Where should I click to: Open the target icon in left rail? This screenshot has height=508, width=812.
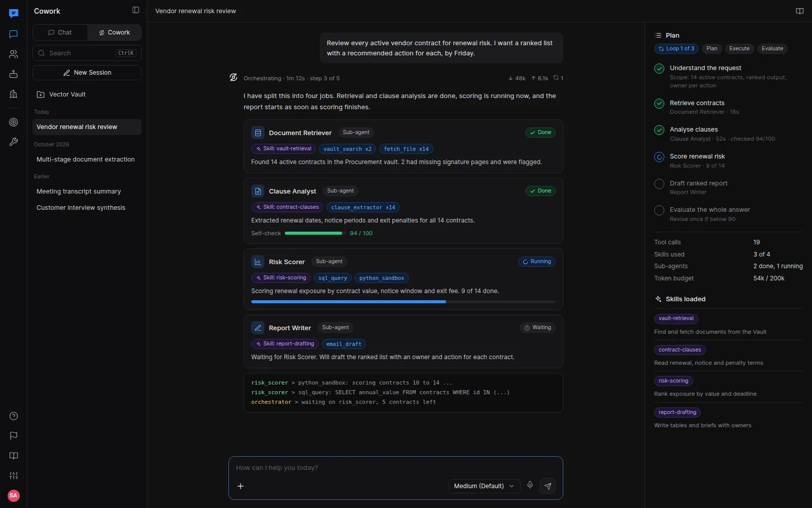point(14,122)
